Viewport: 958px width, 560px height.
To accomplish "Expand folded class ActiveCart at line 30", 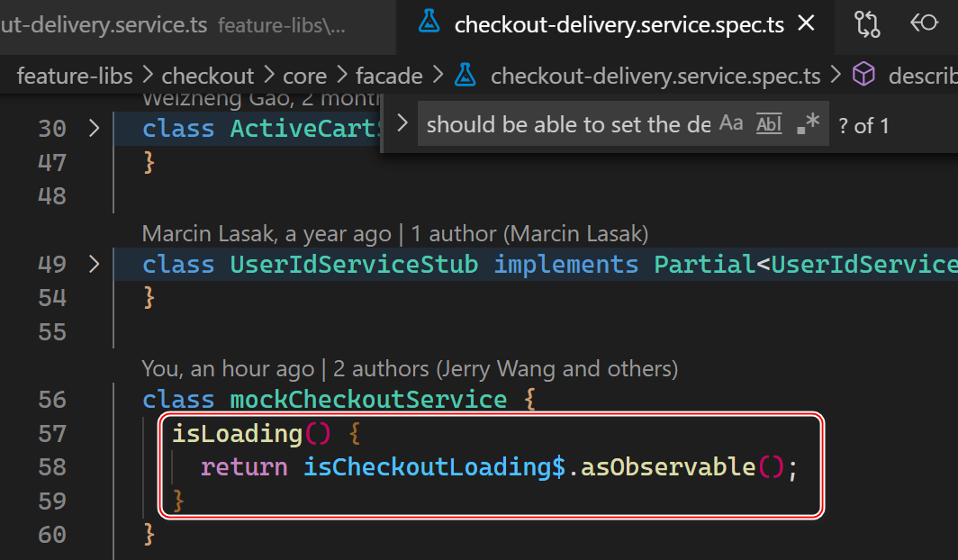I will tap(94, 128).
